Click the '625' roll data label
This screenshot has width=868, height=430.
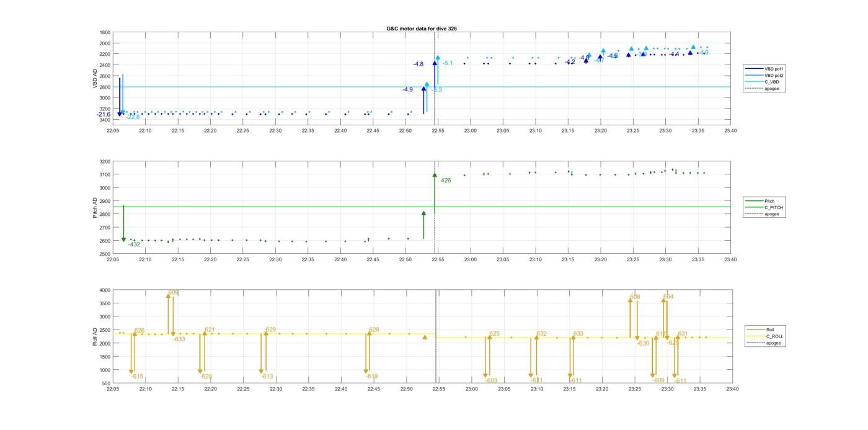[494, 334]
